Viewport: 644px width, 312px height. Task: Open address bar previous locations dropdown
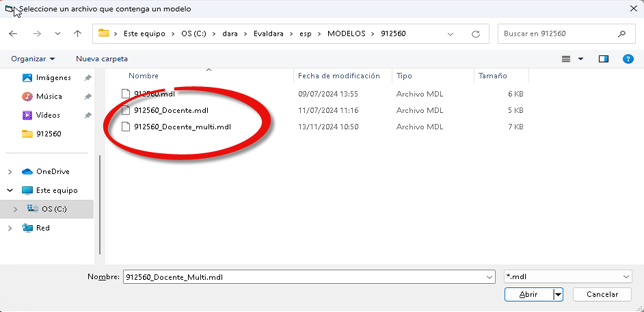click(x=451, y=34)
